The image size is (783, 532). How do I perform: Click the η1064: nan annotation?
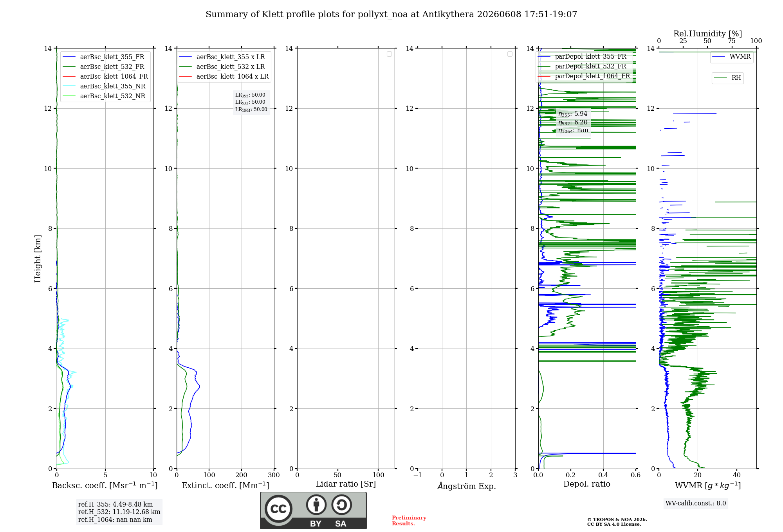573,130
